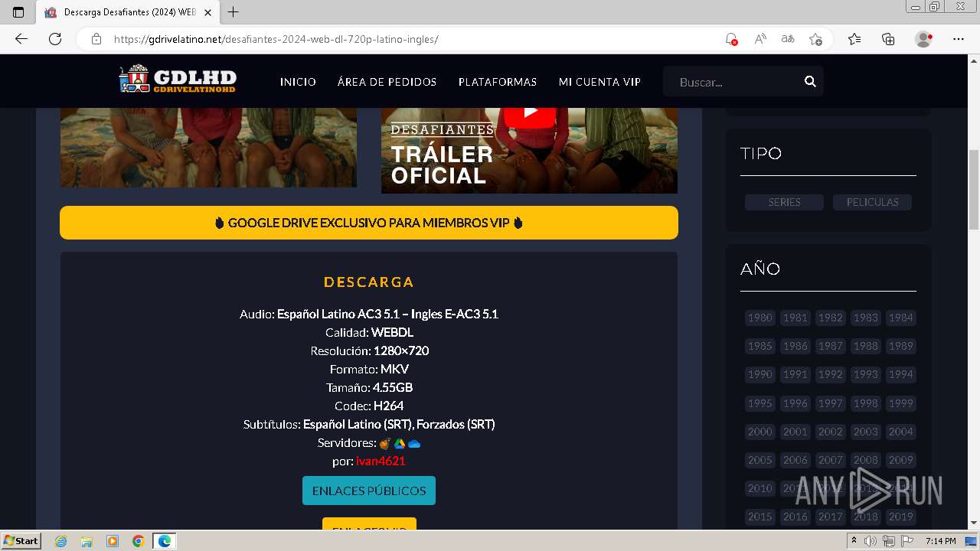Viewport: 980px width, 551px height.
Task: Click the cloud server icon
Action: coord(414,443)
